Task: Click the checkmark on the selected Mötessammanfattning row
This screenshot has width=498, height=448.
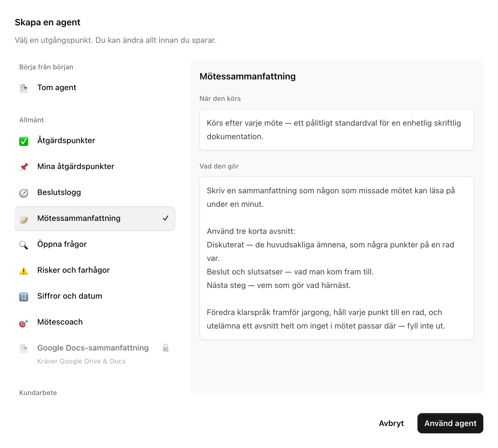Action: coord(166,218)
